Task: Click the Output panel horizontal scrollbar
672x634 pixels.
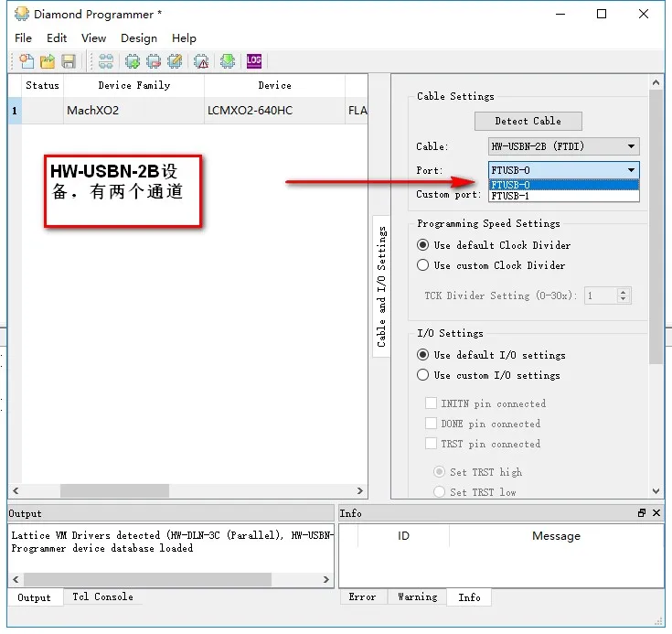Action: click(x=146, y=580)
